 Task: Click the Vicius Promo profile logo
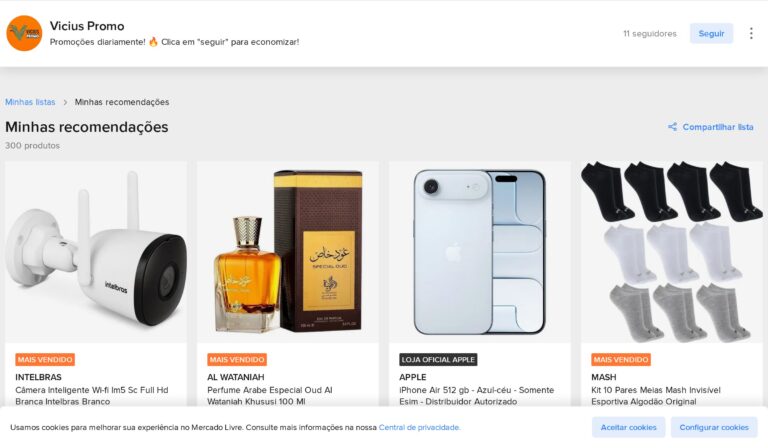point(24,33)
